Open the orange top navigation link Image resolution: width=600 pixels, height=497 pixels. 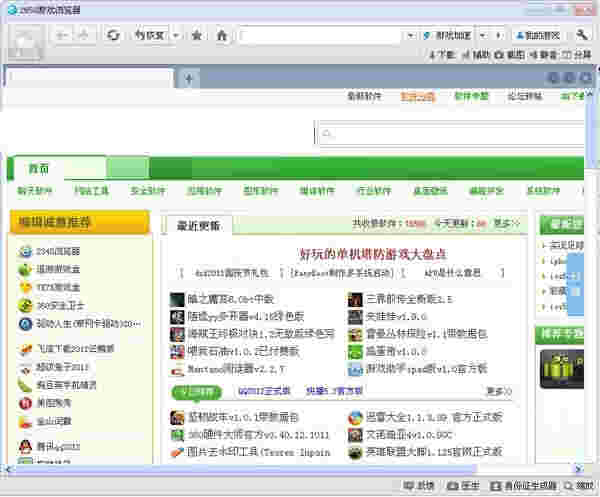pyautogui.click(x=417, y=96)
